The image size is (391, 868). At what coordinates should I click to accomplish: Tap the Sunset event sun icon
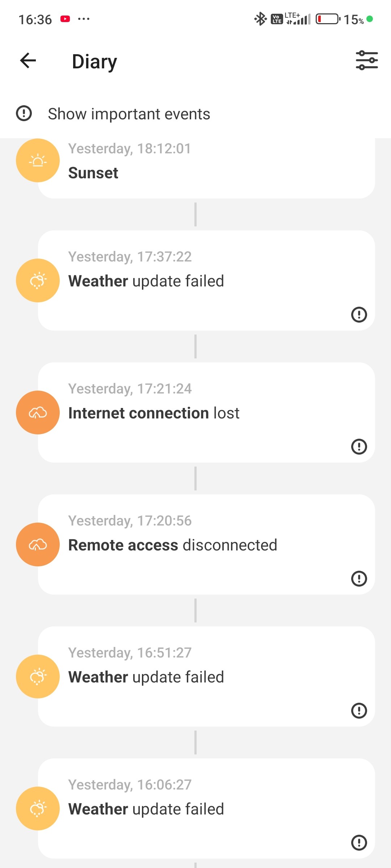(x=38, y=161)
